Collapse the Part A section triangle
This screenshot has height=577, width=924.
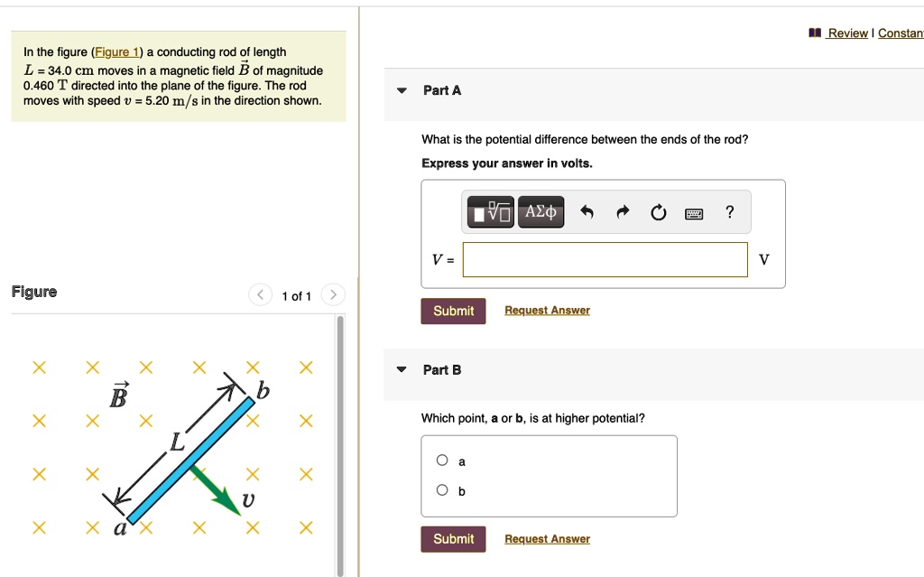click(402, 91)
